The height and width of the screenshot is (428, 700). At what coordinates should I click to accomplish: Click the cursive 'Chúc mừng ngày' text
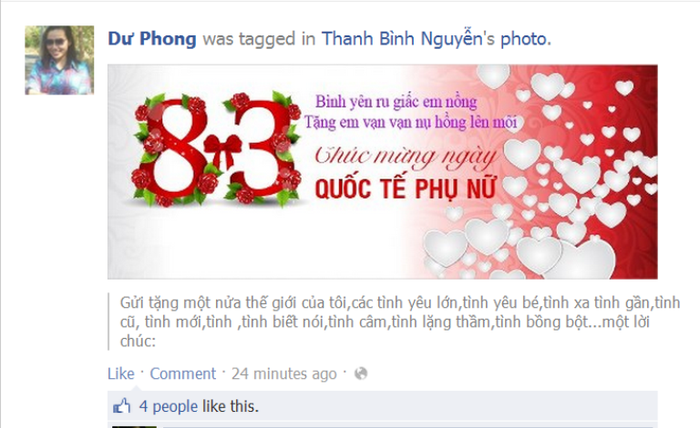(405, 157)
